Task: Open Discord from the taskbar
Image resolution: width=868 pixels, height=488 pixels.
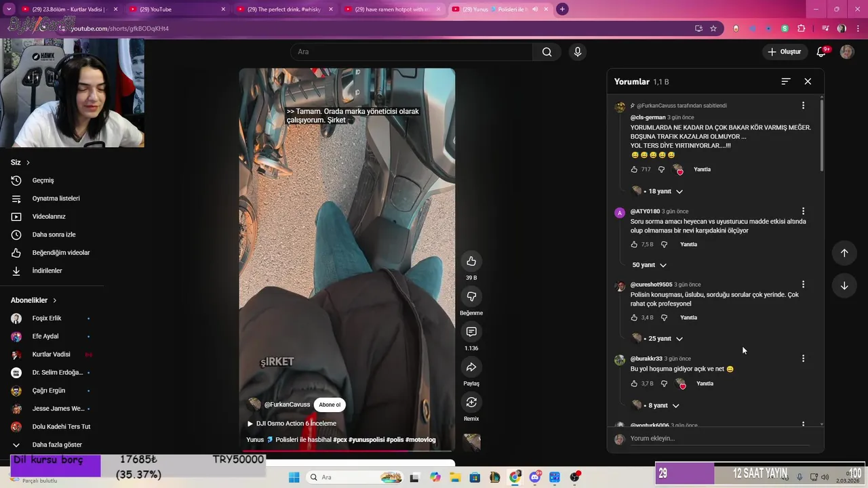Action: 535,477
